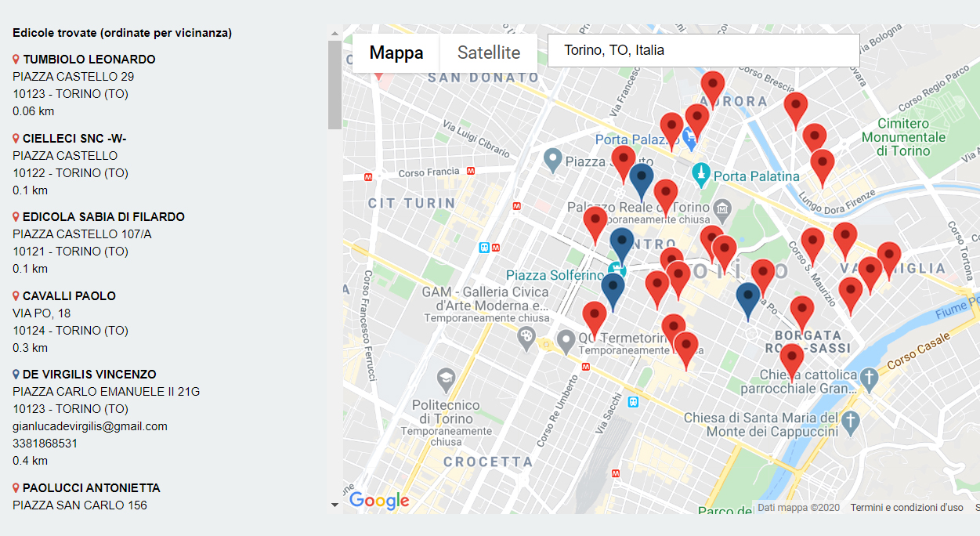Switch to the Satellite view tab
980x536 pixels.
pyautogui.click(x=489, y=53)
